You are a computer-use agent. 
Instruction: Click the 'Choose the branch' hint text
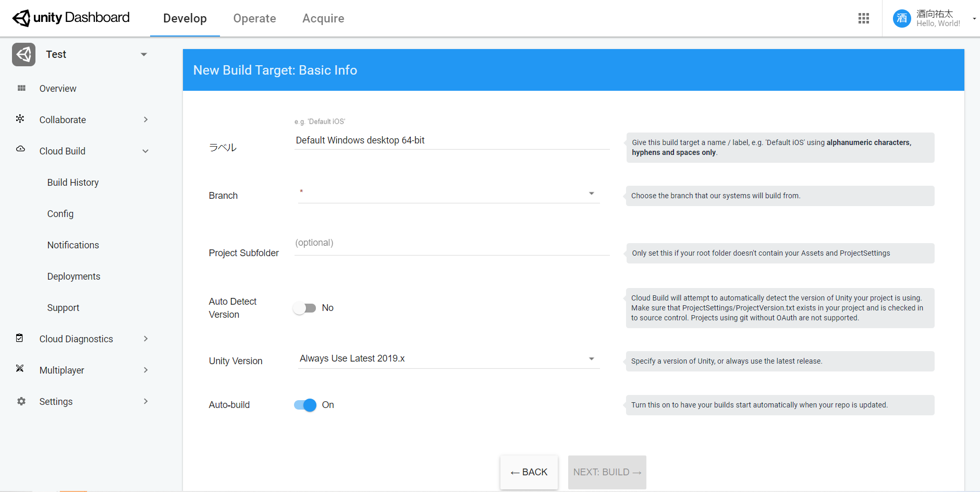click(716, 196)
